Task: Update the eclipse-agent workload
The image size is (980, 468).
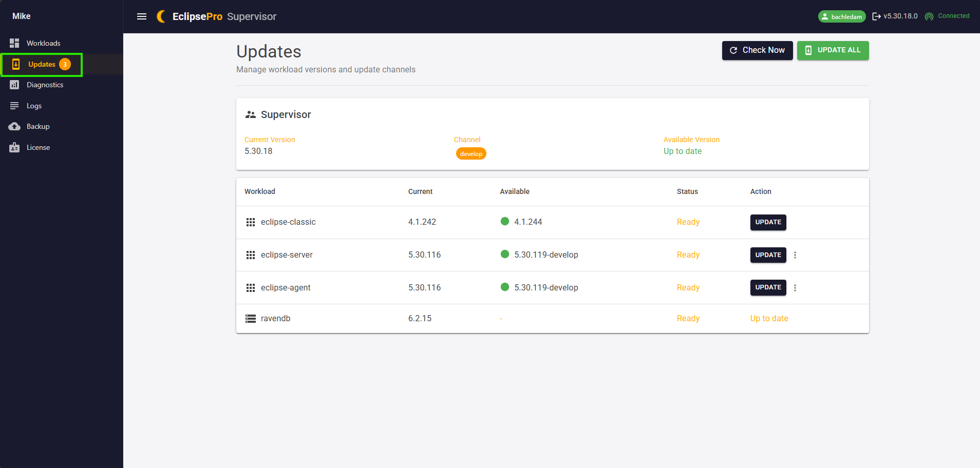Action: (768, 287)
